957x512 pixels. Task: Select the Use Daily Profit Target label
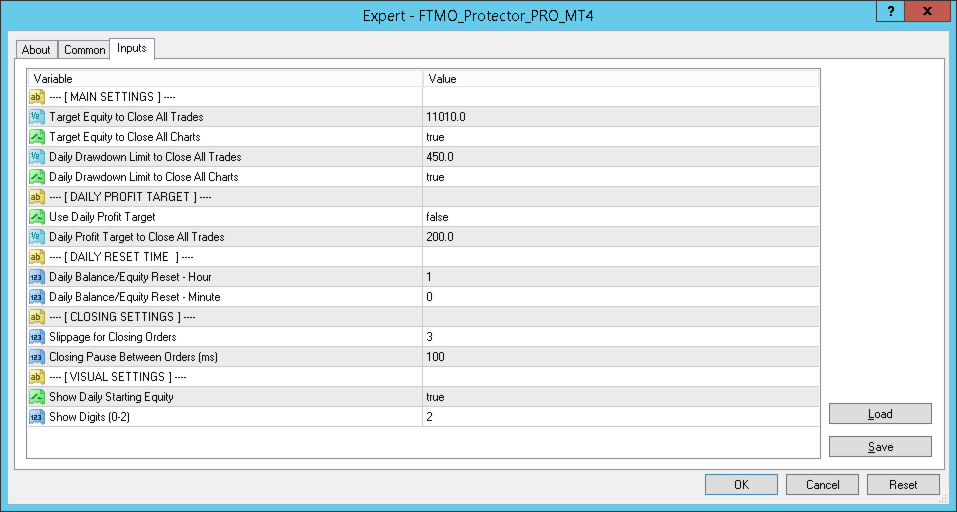pyautogui.click(x=102, y=217)
